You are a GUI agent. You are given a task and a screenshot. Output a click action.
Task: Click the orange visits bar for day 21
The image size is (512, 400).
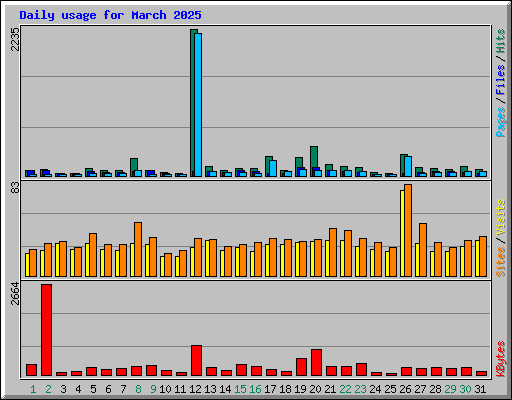pos(333,252)
